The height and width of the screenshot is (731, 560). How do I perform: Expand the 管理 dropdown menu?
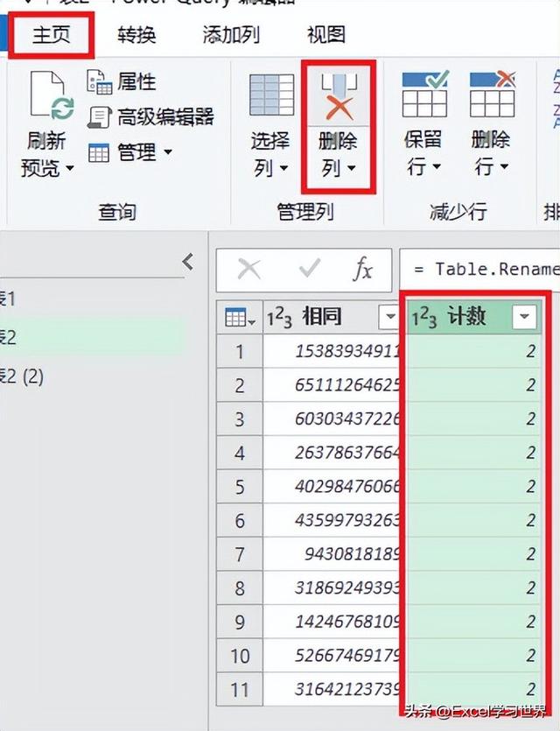click(x=168, y=152)
